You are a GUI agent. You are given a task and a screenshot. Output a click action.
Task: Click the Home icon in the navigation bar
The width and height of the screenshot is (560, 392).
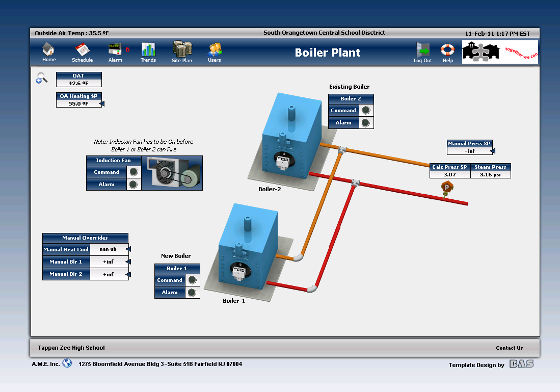tap(49, 50)
